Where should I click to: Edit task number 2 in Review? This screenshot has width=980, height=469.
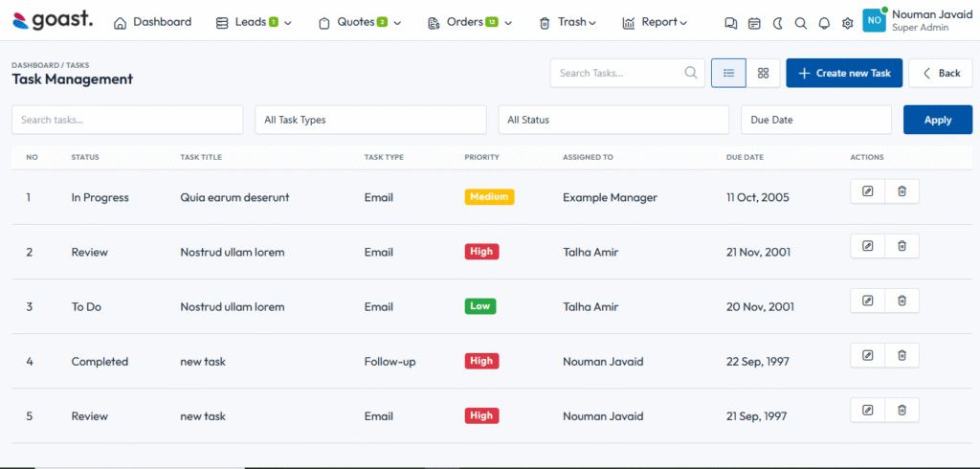click(867, 246)
